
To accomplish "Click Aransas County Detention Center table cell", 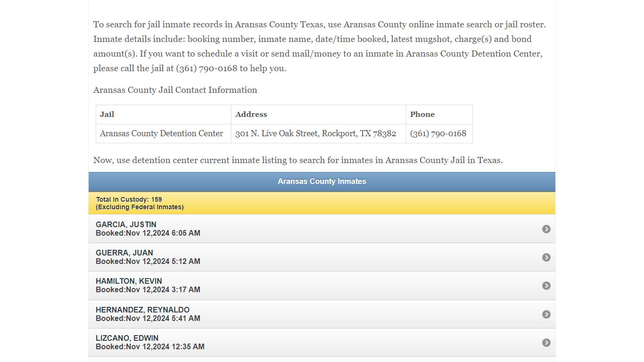I will tap(164, 133).
